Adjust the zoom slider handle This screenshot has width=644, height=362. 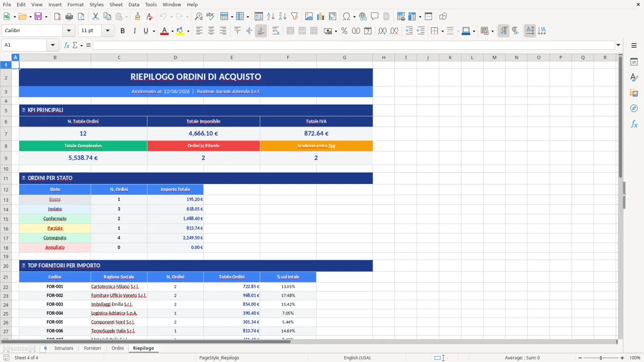[x=601, y=358]
